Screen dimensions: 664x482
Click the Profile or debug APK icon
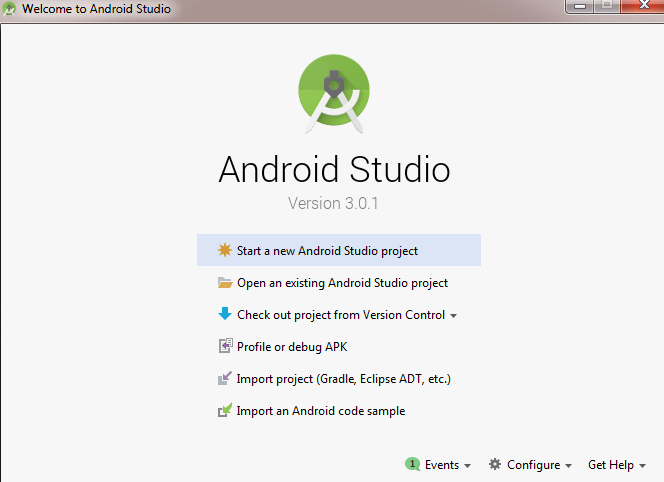click(225, 346)
